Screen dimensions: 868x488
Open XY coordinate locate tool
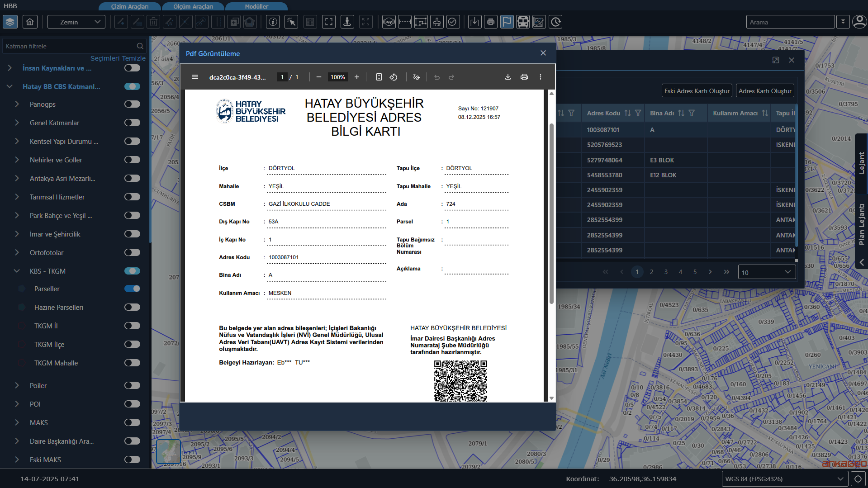pyautogui.click(x=389, y=22)
